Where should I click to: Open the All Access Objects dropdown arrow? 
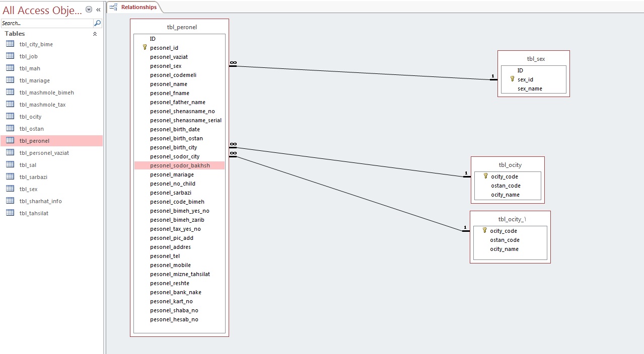89,10
